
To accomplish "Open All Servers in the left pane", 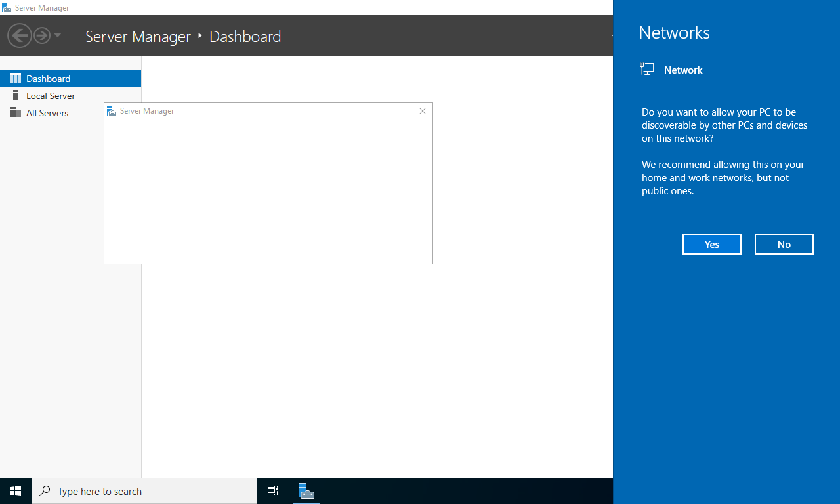I will click(x=71, y=113).
